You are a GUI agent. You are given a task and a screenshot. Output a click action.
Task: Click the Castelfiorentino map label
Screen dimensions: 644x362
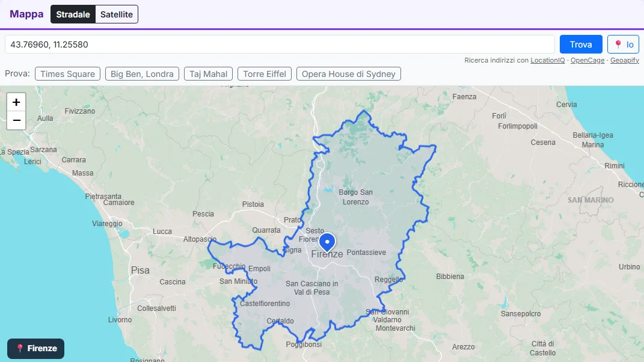click(x=265, y=304)
